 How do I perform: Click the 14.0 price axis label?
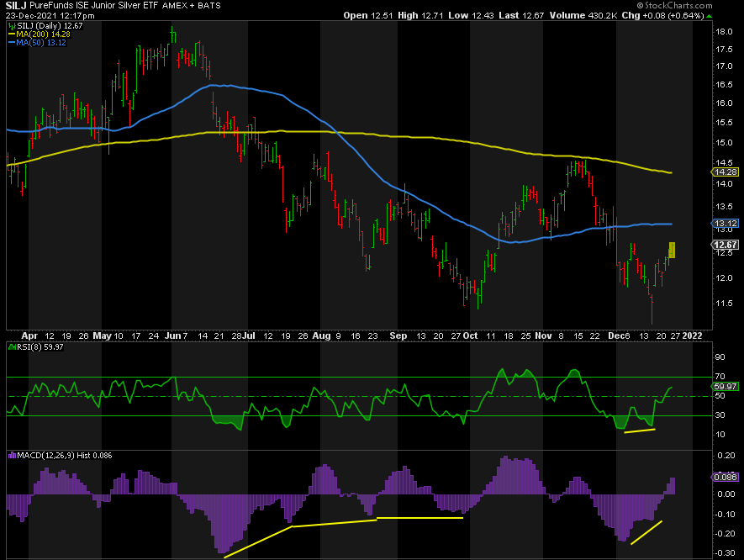pyautogui.click(x=724, y=184)
